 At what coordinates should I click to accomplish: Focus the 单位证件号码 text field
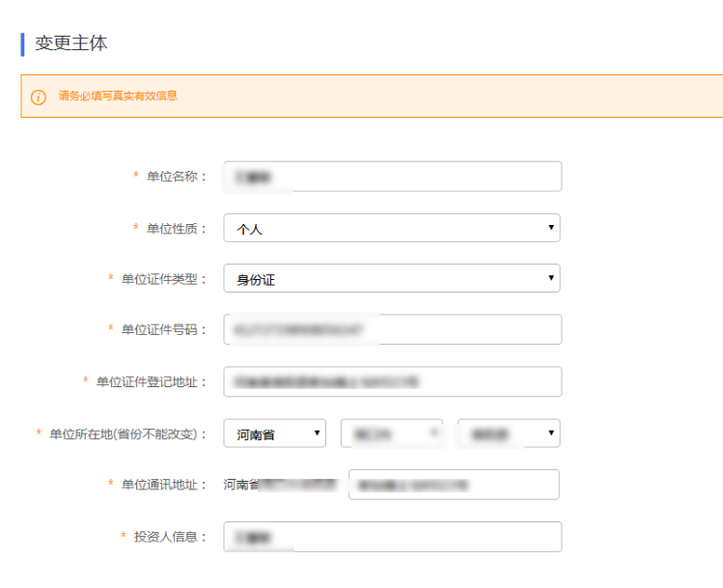392,329
